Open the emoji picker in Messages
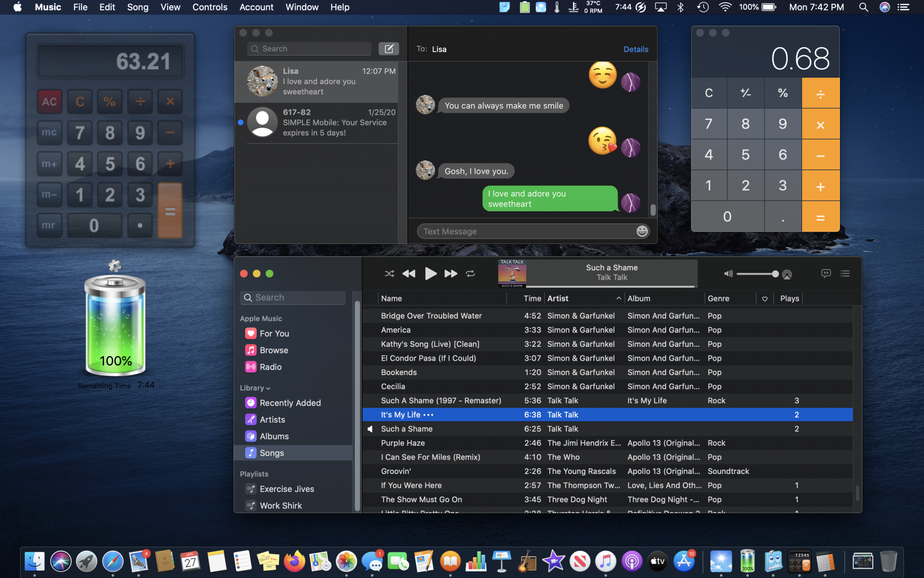Screen dimensions: 924x578 click(642, 231)
